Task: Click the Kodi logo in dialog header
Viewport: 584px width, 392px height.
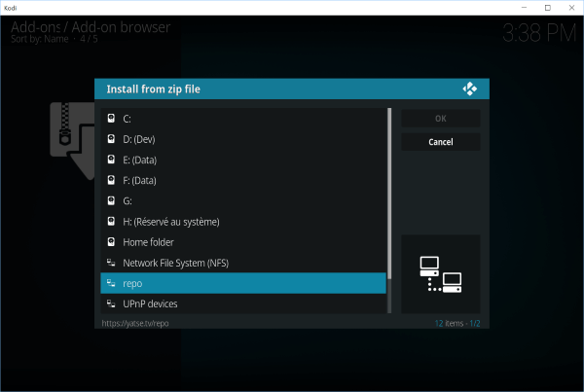Action: [x=469, y=89]
